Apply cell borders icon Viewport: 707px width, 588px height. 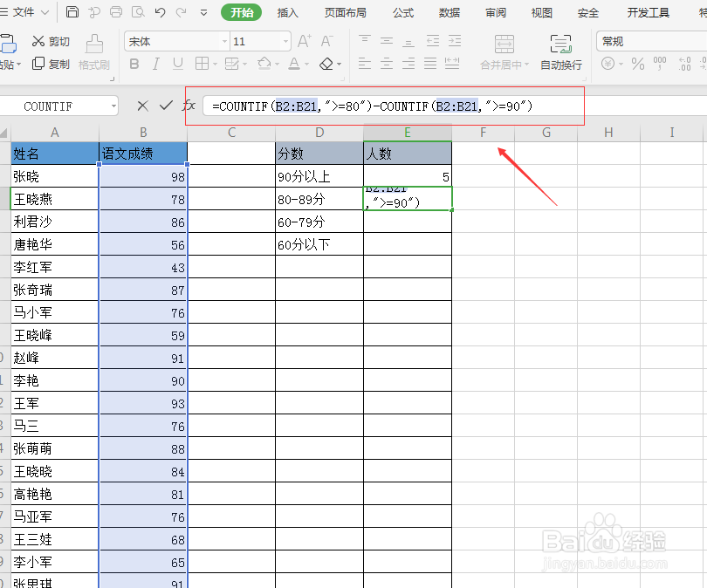pos(202,64)
